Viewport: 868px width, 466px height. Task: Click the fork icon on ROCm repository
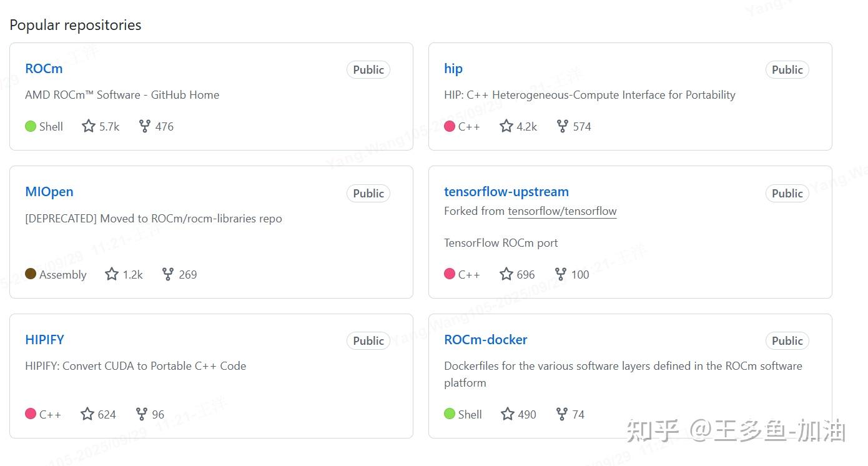tap(145, 126)
